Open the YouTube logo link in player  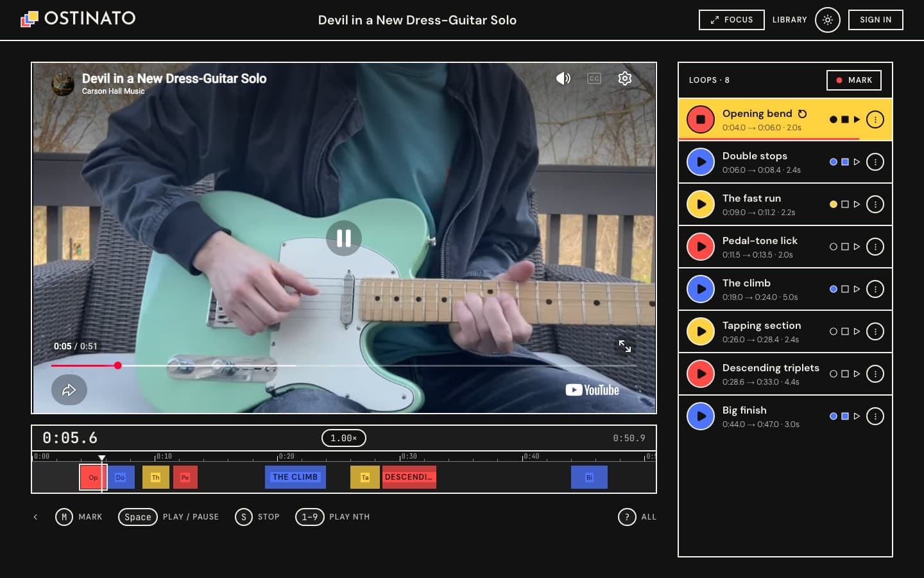(592, 390)
